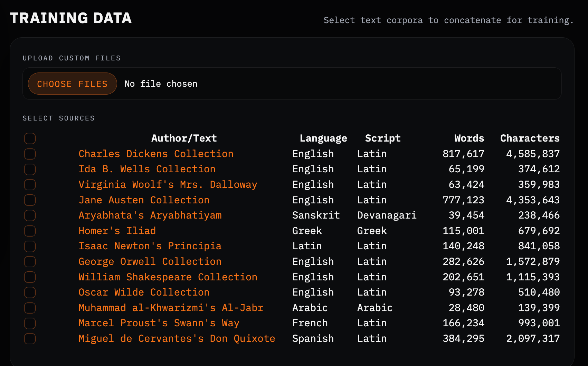Click the Marcel Proust's Swann's Way link

click(159, 323)
